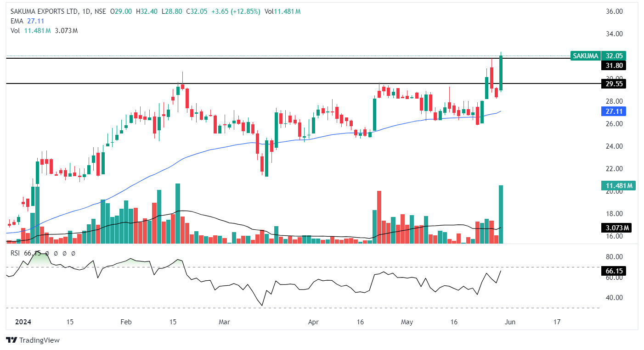Click the green 11.481M volume axis label
This screenshot has width=644, height=350.
[618, 186]
